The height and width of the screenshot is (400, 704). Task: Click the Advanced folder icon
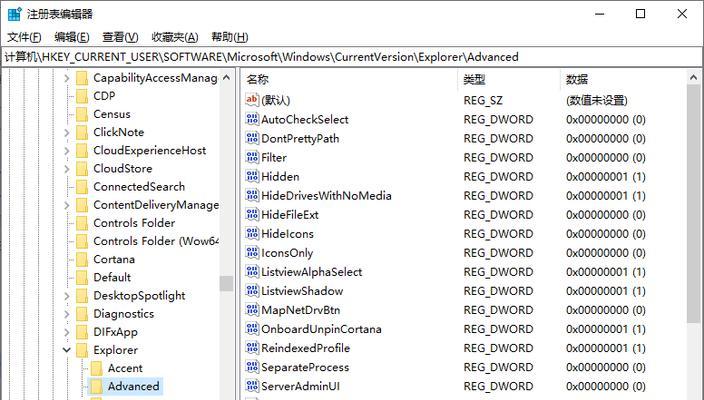click(x=97, y=386)
